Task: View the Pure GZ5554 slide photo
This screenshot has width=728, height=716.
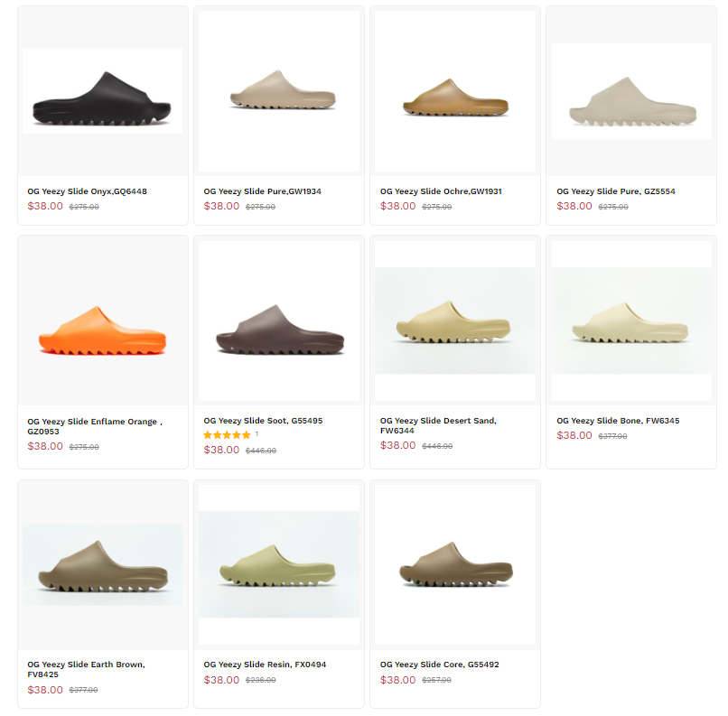Action: pyautogui.click(x=631, y=92)
